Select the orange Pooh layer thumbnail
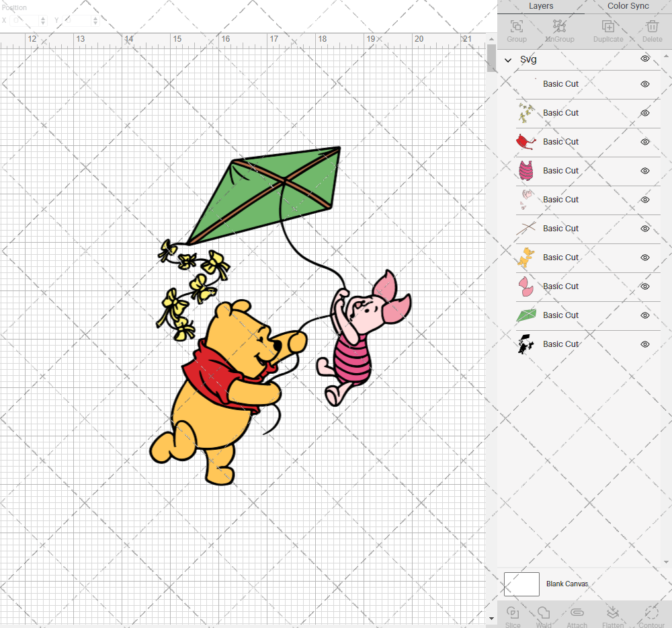Viewport: 672px width, 628px height. 526,258
